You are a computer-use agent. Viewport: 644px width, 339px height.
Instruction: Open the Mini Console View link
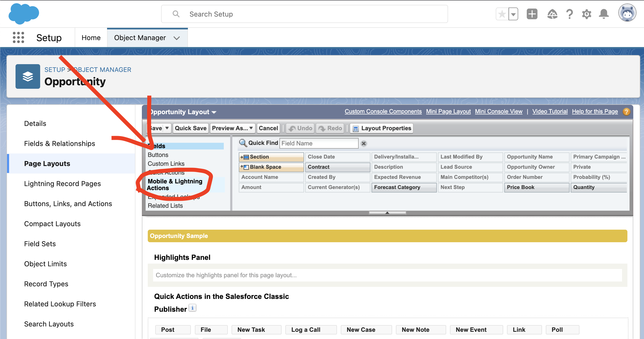coord(499,111)
